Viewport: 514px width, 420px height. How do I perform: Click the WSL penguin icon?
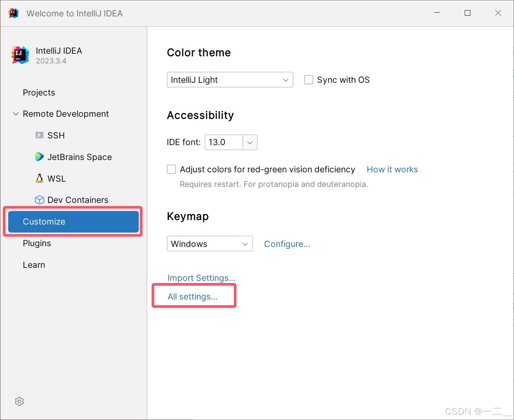coord(40,178)
